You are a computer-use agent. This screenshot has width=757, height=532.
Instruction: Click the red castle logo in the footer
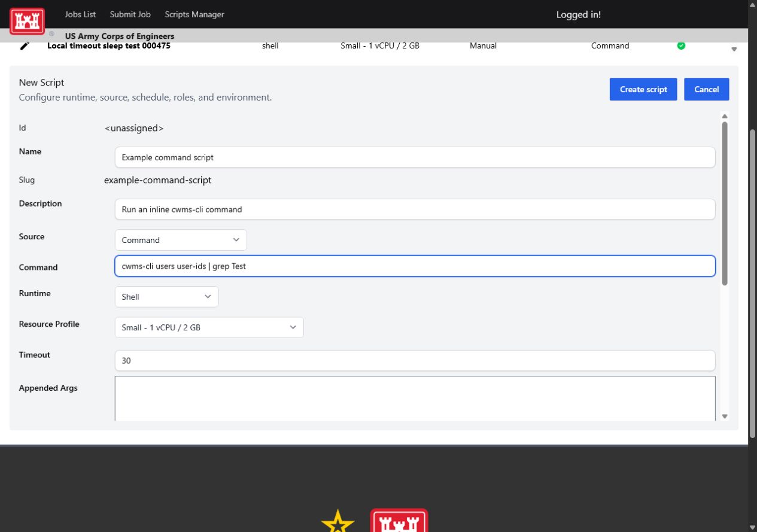coord(399,520)
